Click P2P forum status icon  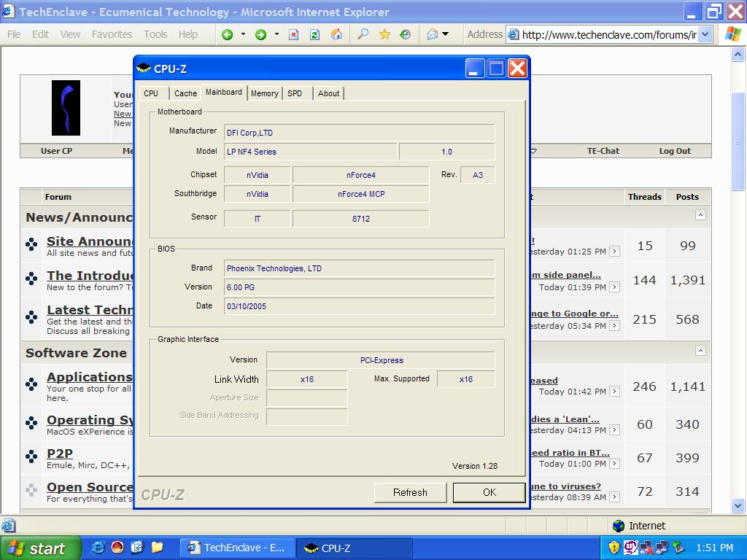[31, 456]
